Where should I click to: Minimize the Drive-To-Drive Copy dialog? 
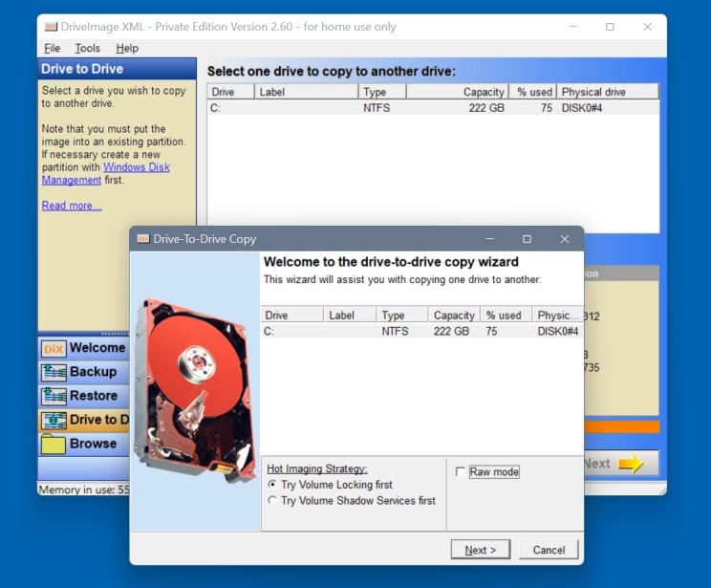pyautogui.click(x=489, y=239)
